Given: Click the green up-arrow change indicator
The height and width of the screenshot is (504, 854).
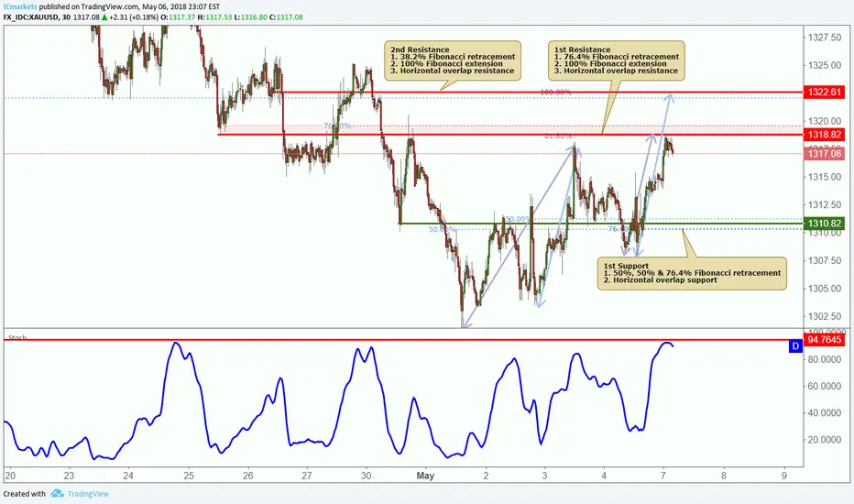Looking at the screenshot, I should [104, 16].
